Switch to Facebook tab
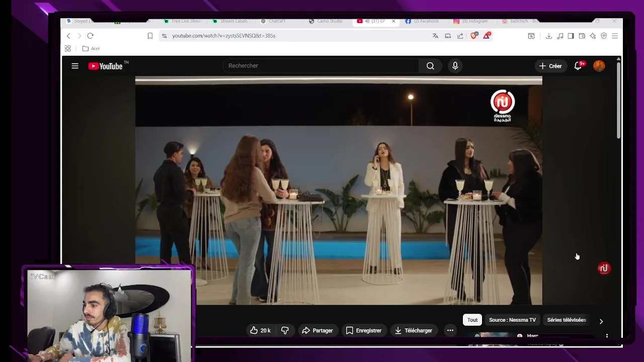The image size is (644, 362). (424, 21)
